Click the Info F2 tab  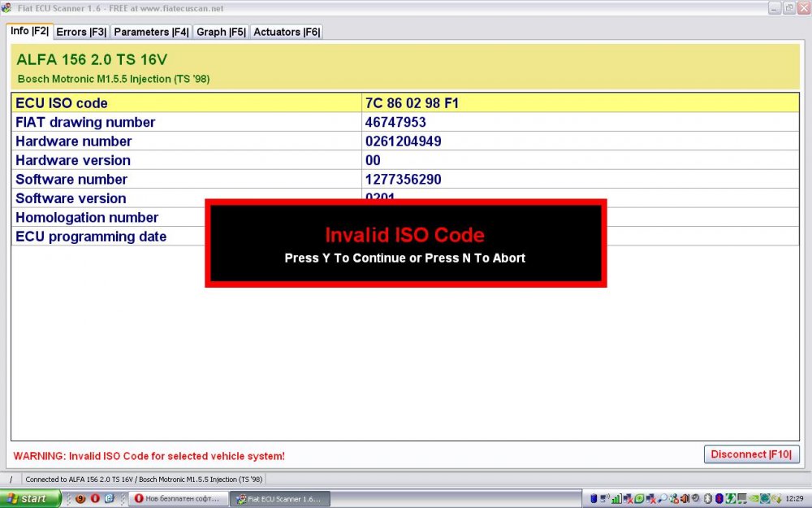point(29,31)
